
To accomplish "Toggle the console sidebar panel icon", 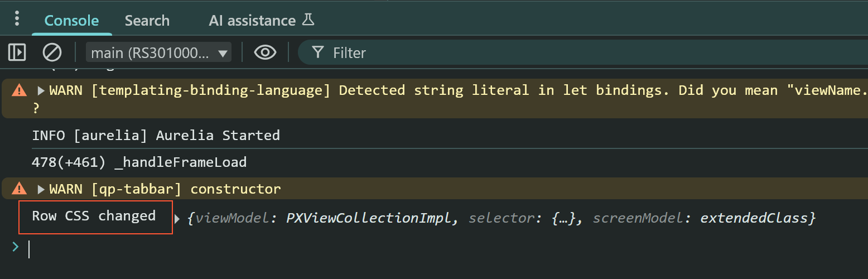I will [x=17, y=52].
